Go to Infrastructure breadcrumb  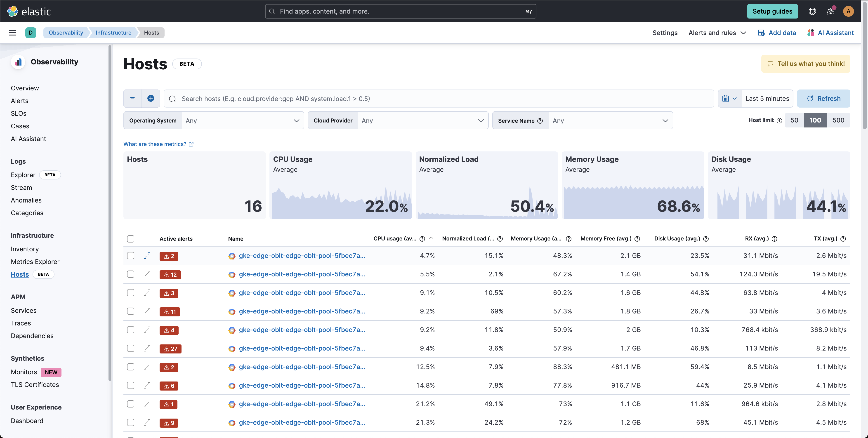[x=113, y=33]
